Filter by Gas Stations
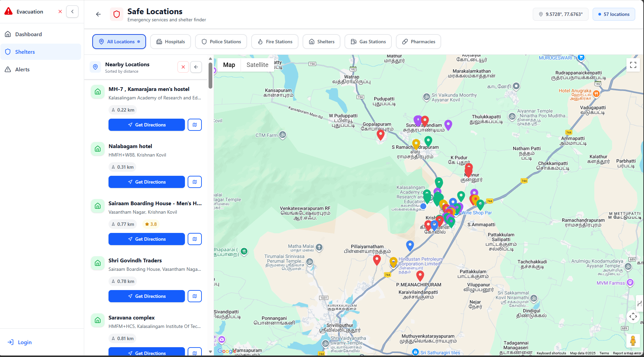This screenshot has width=644, height=357. click(368, 42)
